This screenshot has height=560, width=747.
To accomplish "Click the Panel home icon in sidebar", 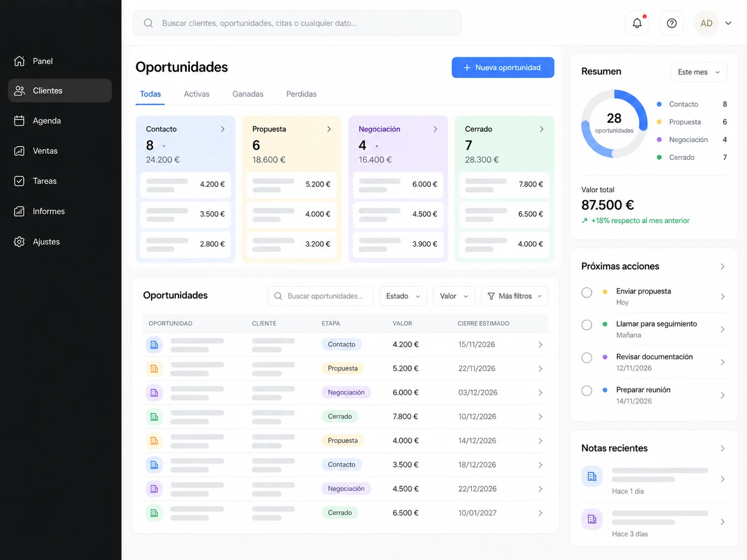I will point(19,61).
